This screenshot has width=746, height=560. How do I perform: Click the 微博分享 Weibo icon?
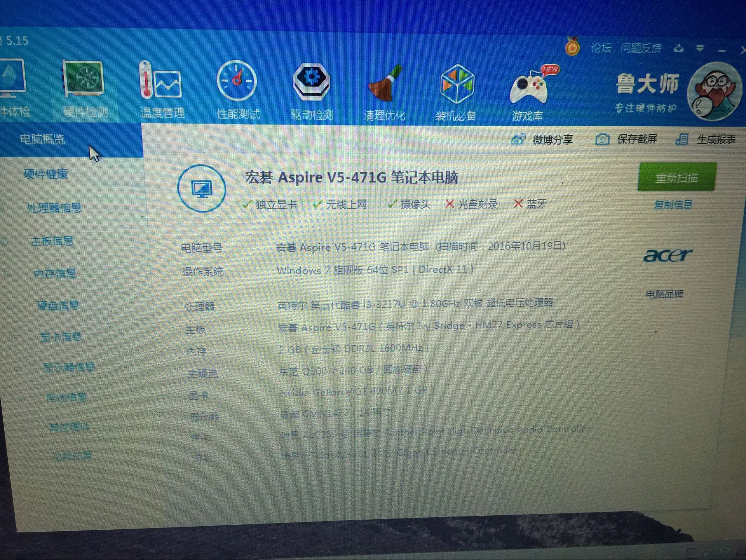pyautogui.click(x=518, y=139)
